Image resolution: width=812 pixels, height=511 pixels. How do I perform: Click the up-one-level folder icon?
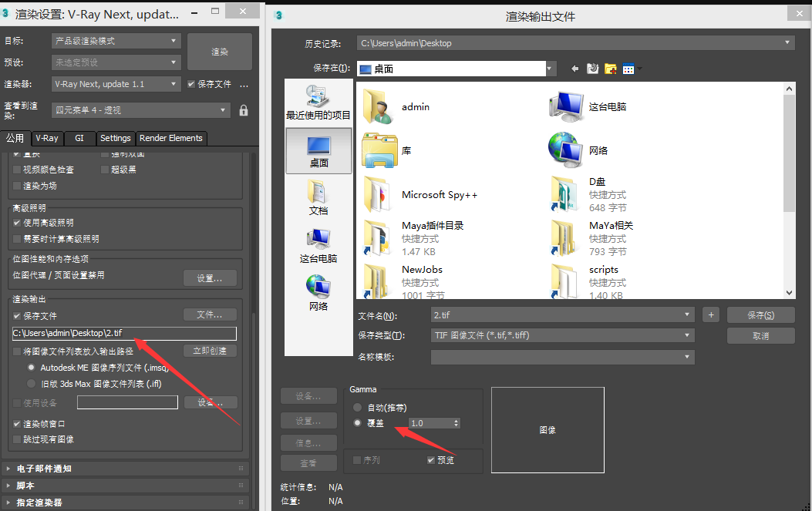[592, 69]
